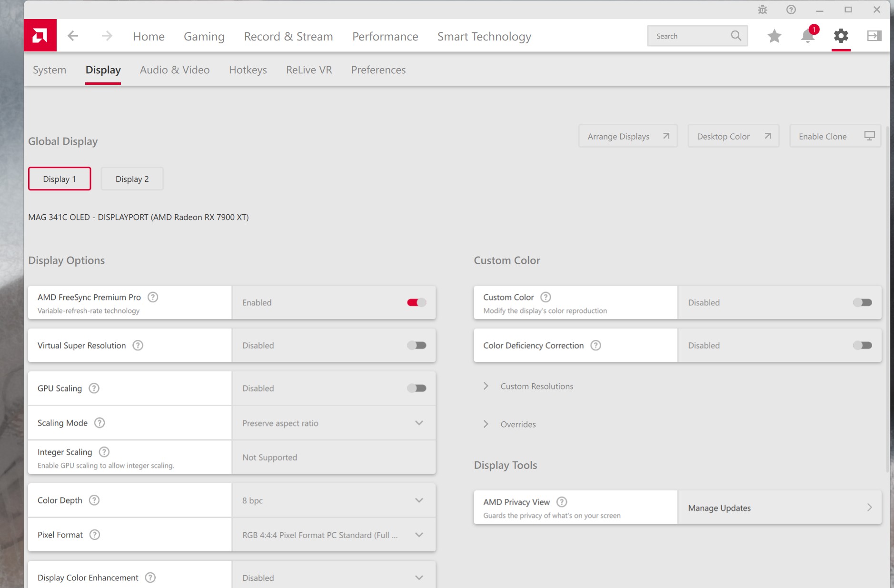The height and width of the screenshot is (588, 894).
Task: Click the Search input field
Action: tap(690, 36)
